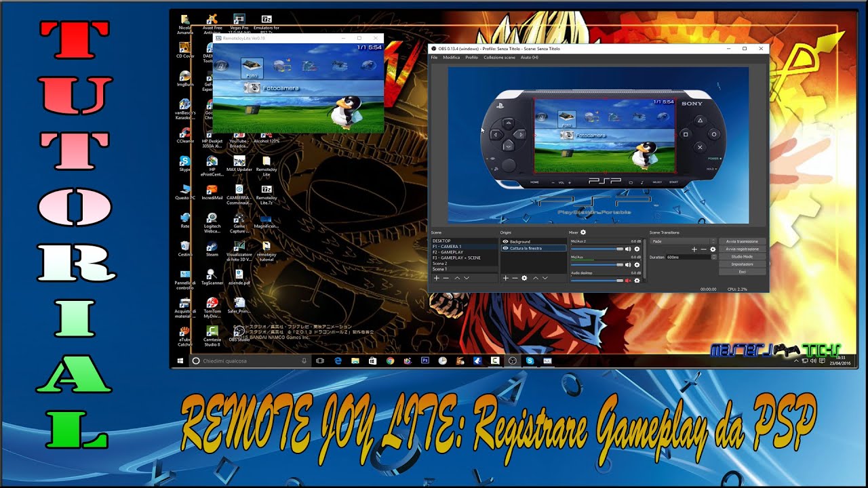Select Scena 1 in scene list

[x=465, y=269]
